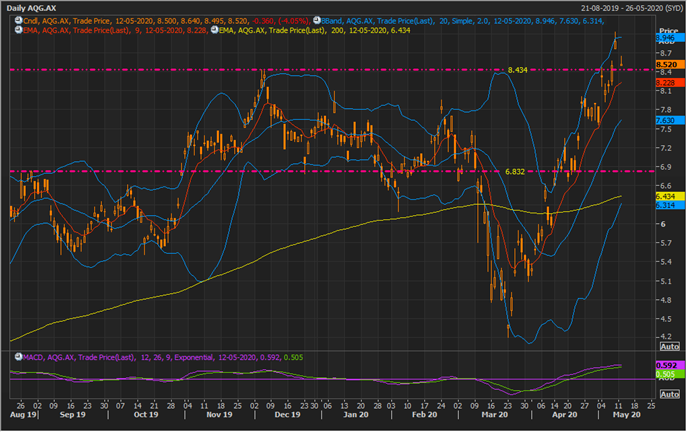The image size is (687, 432).
Task: Click the date range 21-08-2019 - 26-05-2020 (SYD)
Action: pos(630,8)
